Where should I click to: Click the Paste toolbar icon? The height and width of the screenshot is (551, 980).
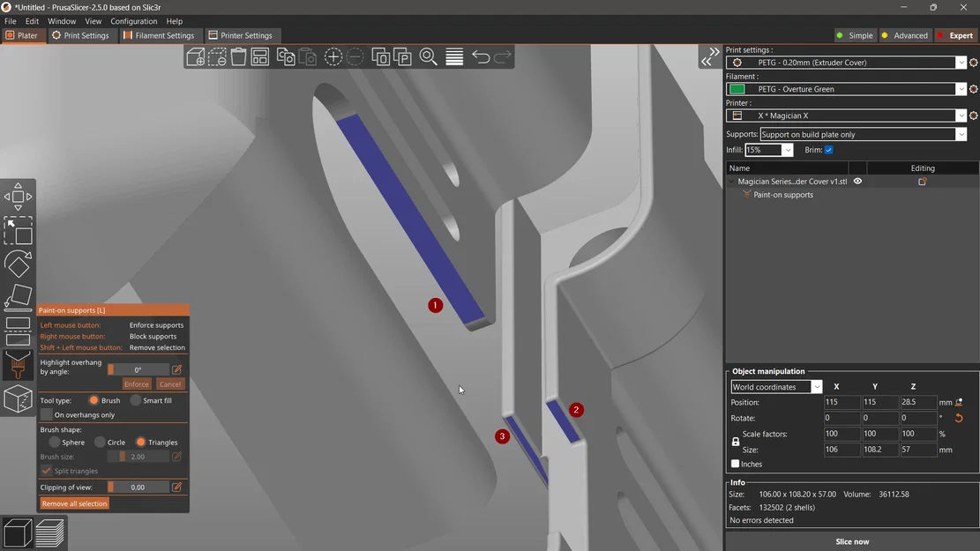(308, 56)
